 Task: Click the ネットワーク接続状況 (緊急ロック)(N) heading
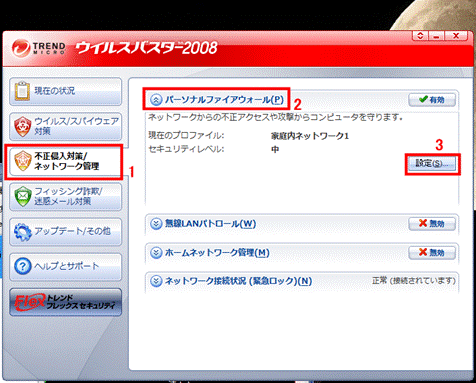238,281
